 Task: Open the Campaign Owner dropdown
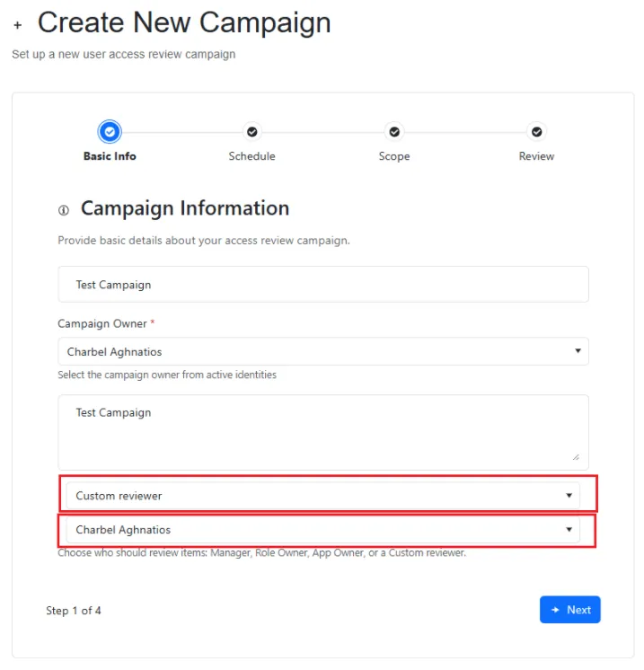point(323,351)
